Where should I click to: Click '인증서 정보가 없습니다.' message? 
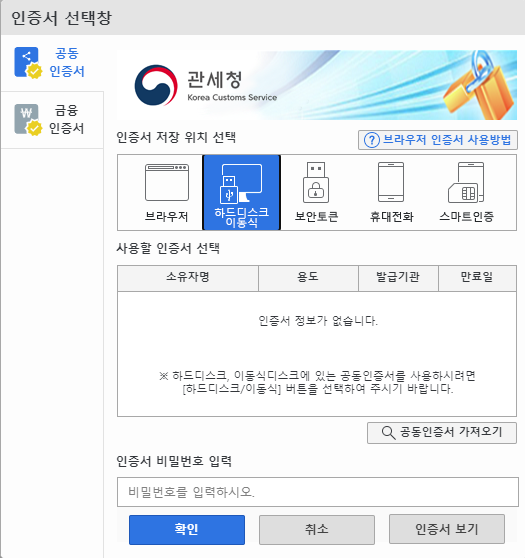coord(318,321)
